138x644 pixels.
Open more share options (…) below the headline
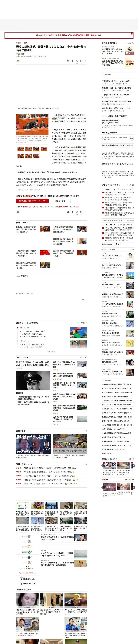pyautogui.click(x=85, y=61)
